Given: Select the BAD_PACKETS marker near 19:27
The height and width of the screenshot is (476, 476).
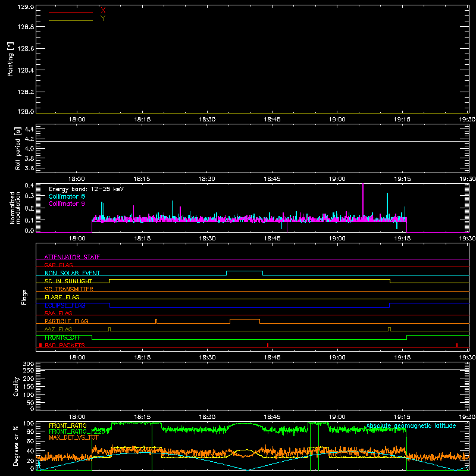Looking at the screenshot, I should tap(457, 345).
